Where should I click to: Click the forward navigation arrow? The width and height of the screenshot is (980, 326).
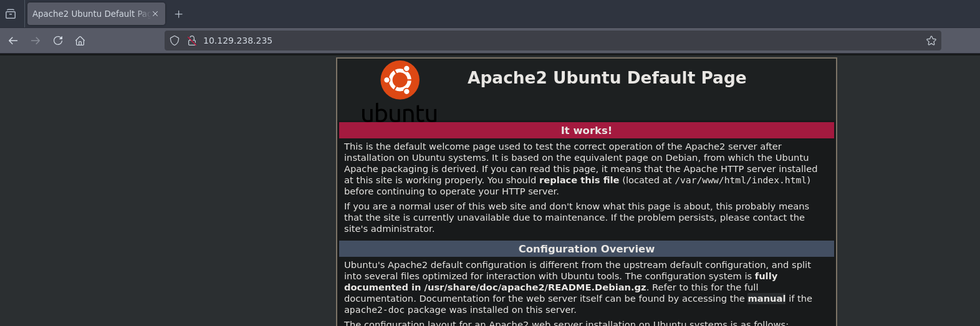(36, 41)
